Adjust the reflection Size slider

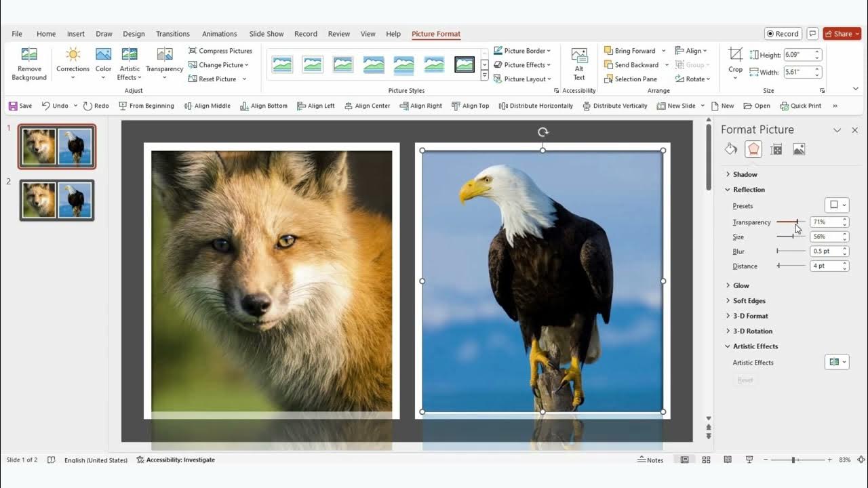pos(791,237)
